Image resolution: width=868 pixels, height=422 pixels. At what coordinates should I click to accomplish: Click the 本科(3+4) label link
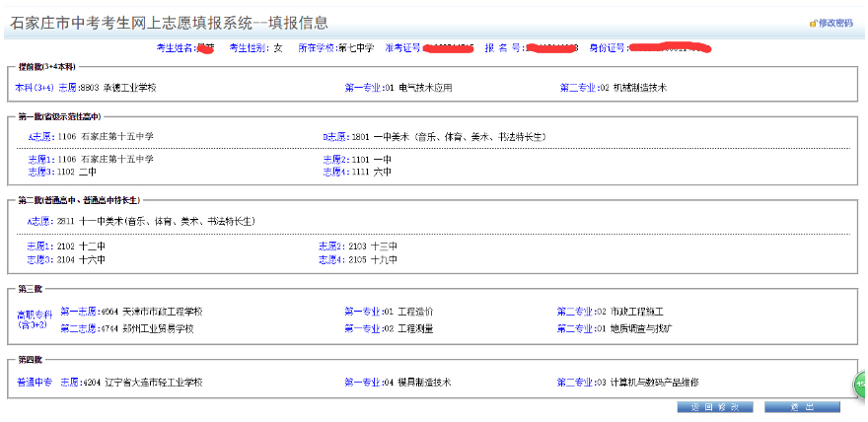[x=35, y=88]
